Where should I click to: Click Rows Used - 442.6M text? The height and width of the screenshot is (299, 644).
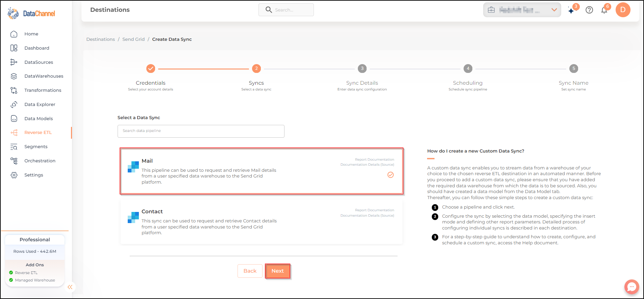coord(35,251)
